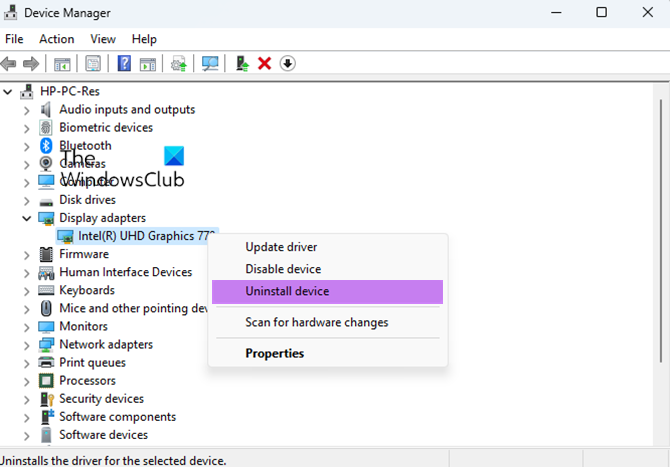Maximize the Device Manager window

point(601,12)
